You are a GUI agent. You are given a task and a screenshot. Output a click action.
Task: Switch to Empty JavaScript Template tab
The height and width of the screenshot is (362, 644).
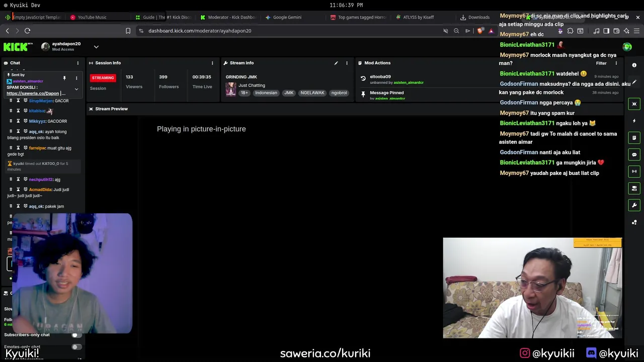point(33,17)
